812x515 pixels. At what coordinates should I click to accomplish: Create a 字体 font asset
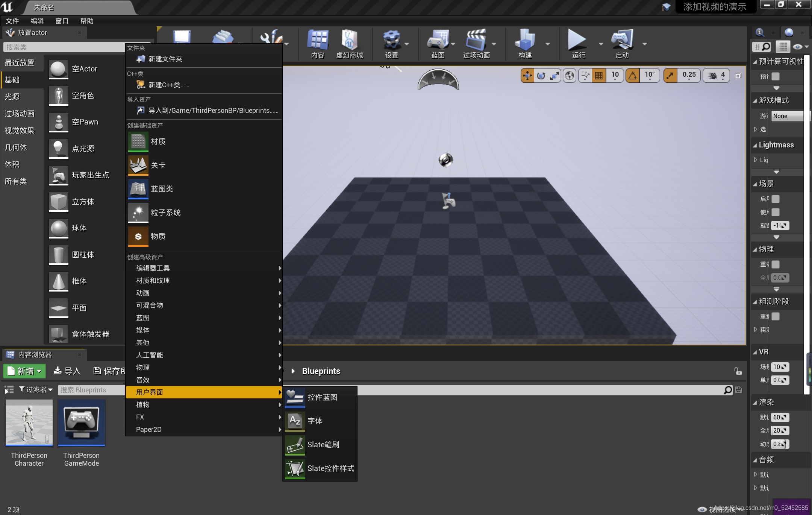click(320, 421)
